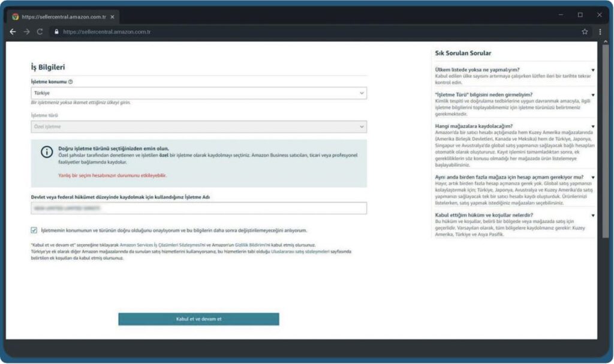
Task: Collapse the 'Ülkem listede yoksa ne yapmalıyım?' question
Action: [593, 70]
